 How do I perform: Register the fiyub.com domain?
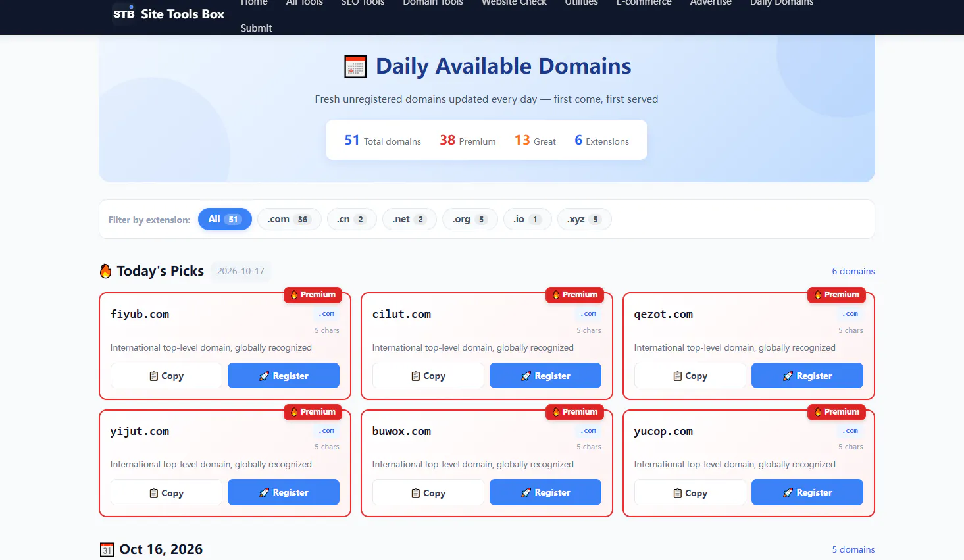284,376
